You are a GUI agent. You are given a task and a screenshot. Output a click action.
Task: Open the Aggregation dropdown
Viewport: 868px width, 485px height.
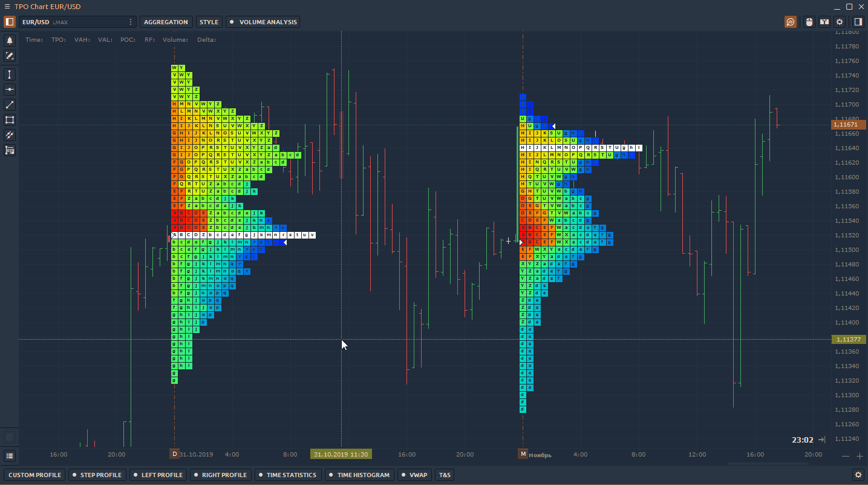pyautogui.click(x=166, y=22)
